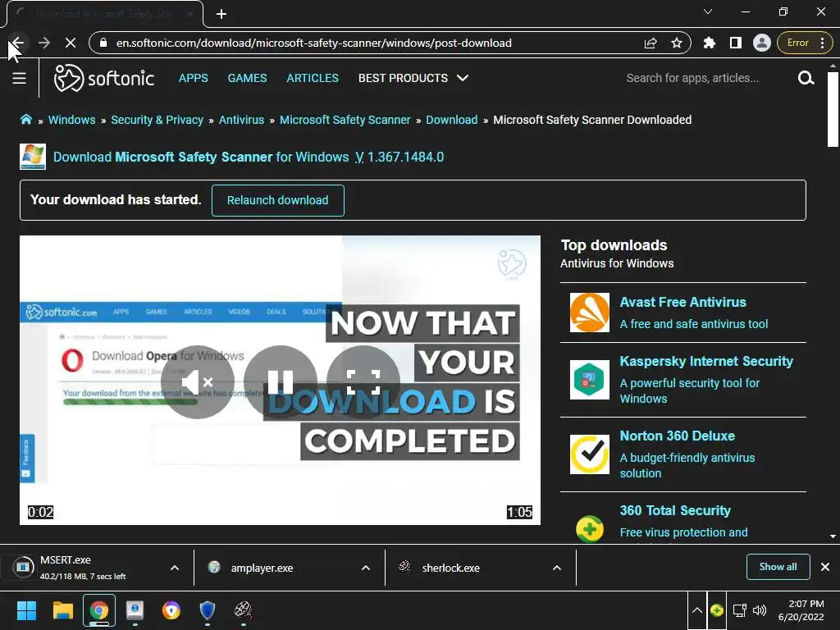840x630 pixels.
Task: Click the Chrome taskbar icon
Action: tap(99, 610)
